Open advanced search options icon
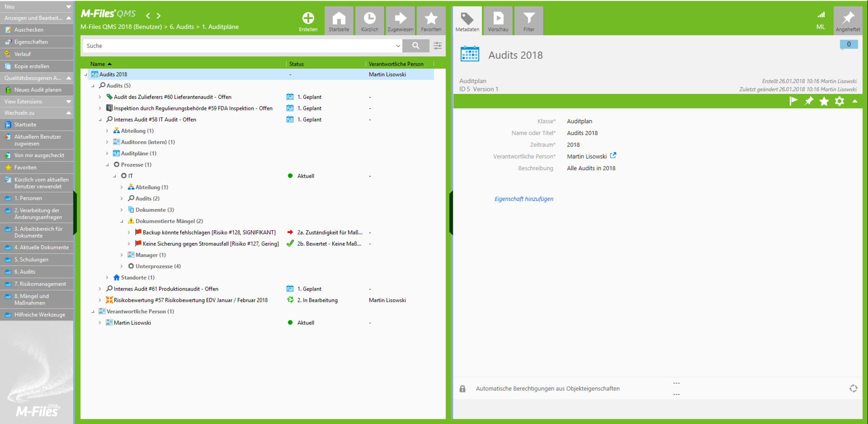This screenshot has height=424, width=868. tap(437, 46)
